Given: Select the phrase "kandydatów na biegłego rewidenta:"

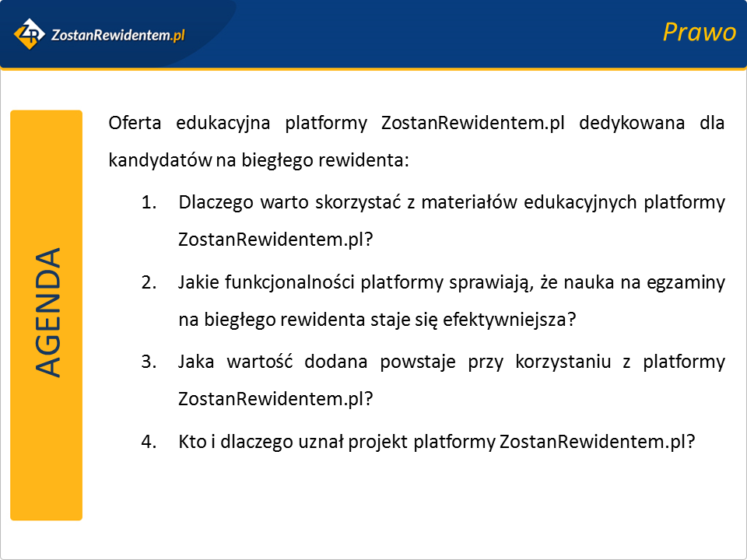Looking at the screenshot, I should point(258,161).
